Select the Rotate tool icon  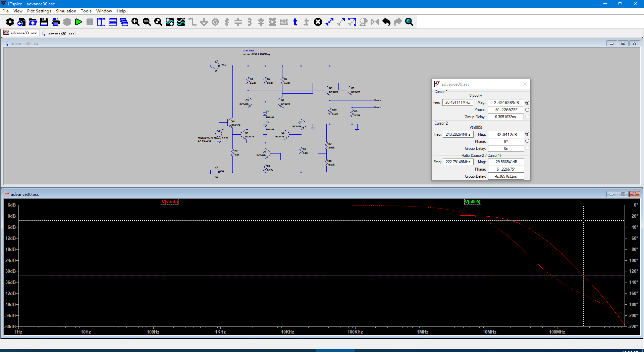364,22
